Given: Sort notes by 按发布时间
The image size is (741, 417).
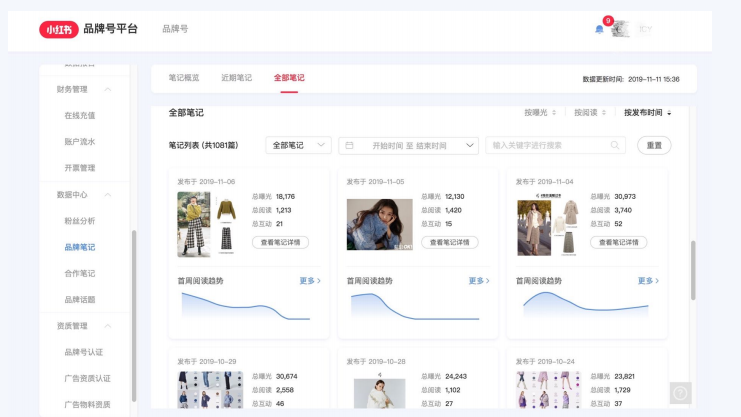Looking at the screenshot, I should 647,113.
